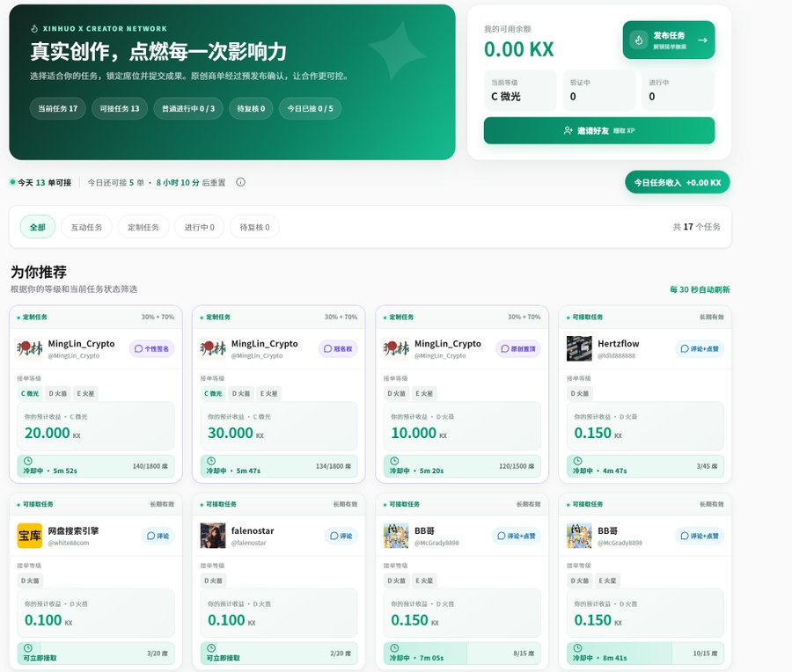Viewport: 792px width, 672px height.
Task: Click the comment icon in 原创置顶 badge
Action: click(x=505, y=349)
